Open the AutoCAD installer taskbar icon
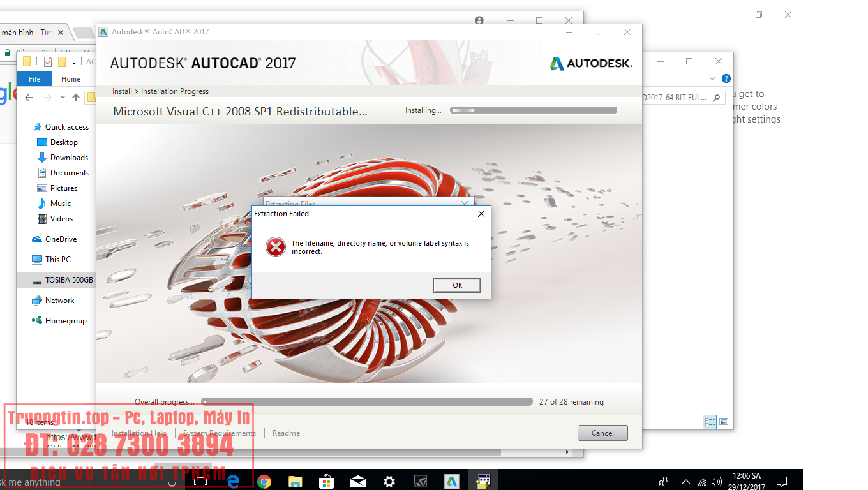This screenshot has height=490, width=868. (x=452, y=481)
